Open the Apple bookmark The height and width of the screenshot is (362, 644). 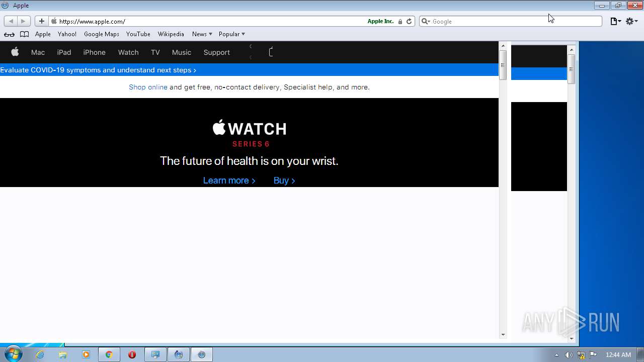coord(43,34)
